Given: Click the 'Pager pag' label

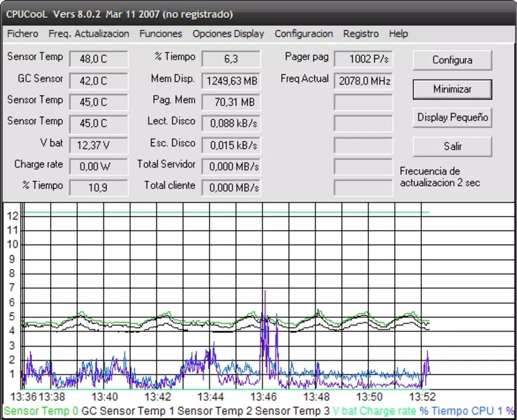Looking at the screenshot, I should pyautogui.click(x=307, y=57).
